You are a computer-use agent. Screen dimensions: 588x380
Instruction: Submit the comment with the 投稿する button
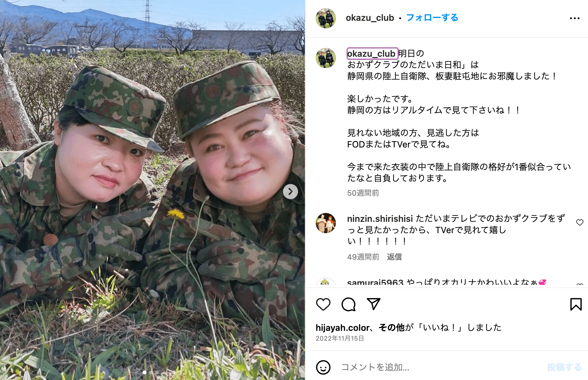564,367
